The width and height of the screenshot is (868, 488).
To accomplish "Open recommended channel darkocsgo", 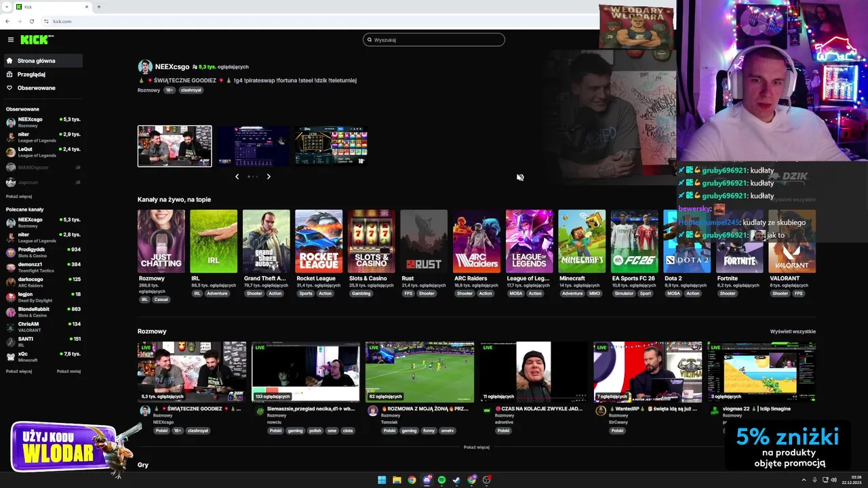I will (43, 282).
